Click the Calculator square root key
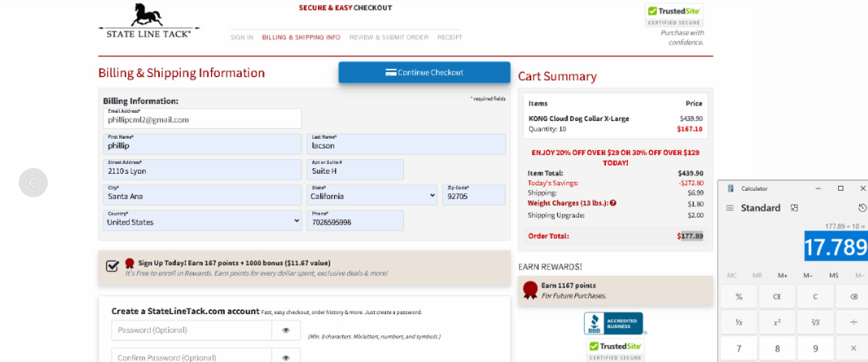Screen dimensions: 868x362 point(814,322)
